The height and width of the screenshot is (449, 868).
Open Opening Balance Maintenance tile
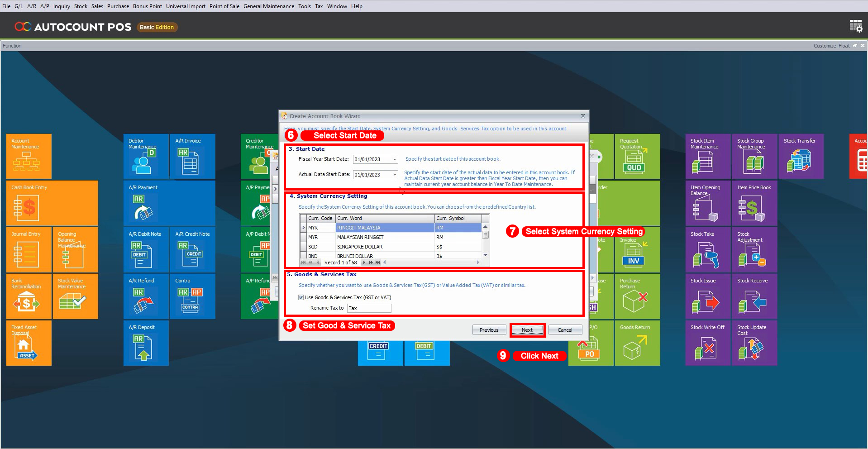pos(76,249)
